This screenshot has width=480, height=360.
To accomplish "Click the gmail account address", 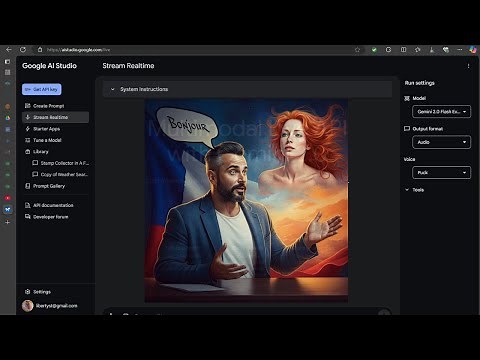I will [57, 306].
